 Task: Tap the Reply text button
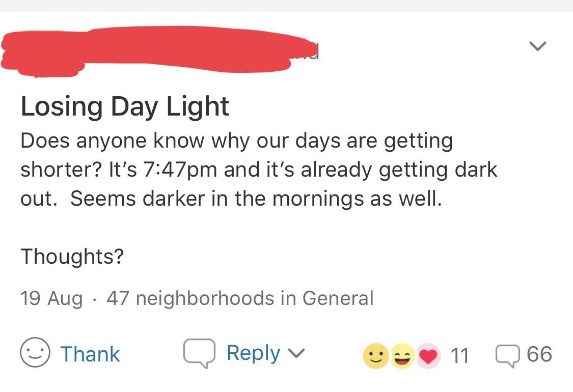pyautogui.click(x=253, y=353)
